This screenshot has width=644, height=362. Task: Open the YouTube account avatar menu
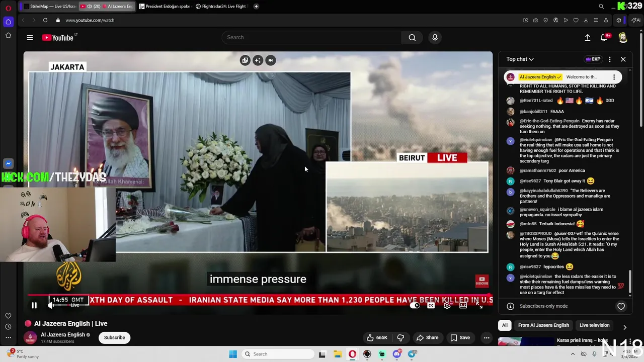(623, 37)
